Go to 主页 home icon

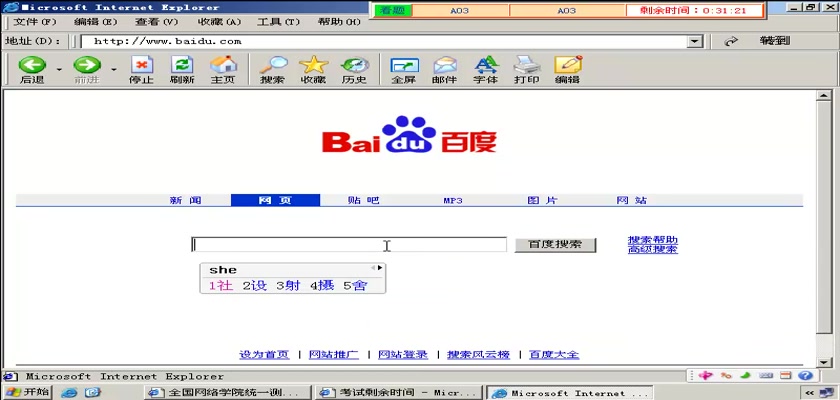223,65
